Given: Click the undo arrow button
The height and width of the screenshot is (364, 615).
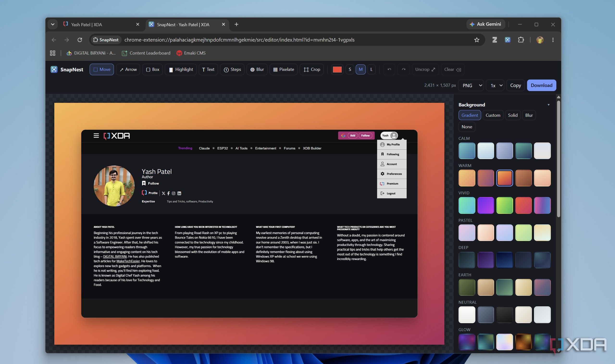Looking at the screenshot, I should (x=389, y=69).
